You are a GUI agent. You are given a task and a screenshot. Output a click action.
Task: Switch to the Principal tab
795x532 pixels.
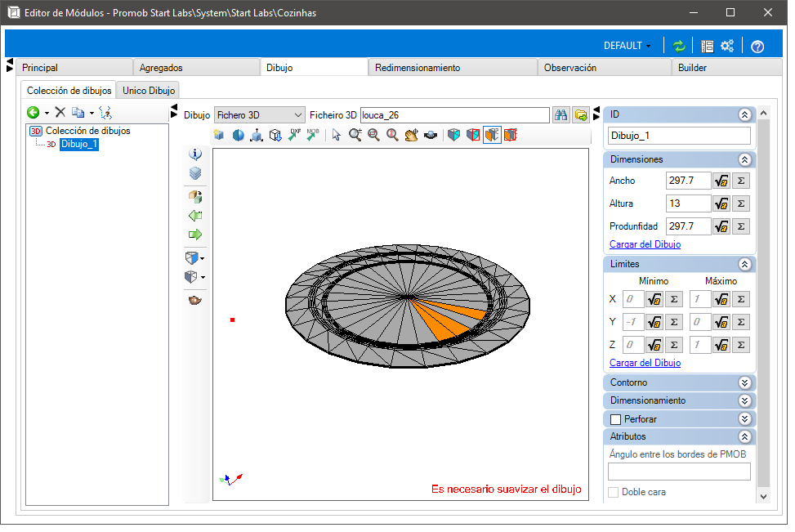tap(74, 68)
